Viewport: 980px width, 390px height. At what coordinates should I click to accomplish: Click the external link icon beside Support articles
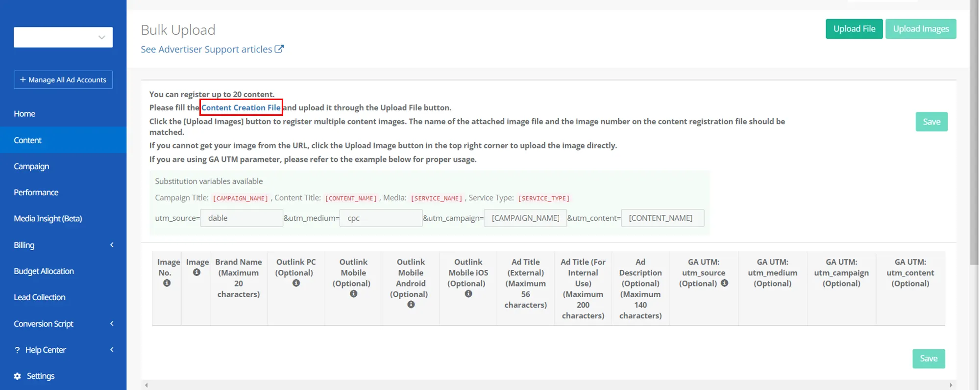(x=279, y=49)
